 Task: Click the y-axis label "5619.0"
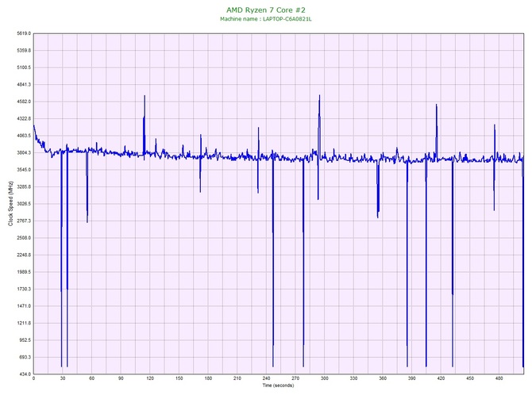pyautogui.click(x=24, y=33)
